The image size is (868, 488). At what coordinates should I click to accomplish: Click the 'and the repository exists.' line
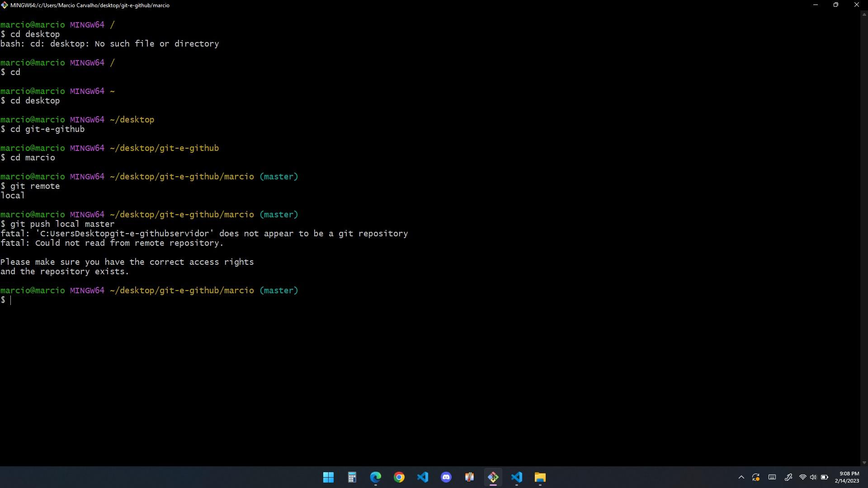(65, 272)
